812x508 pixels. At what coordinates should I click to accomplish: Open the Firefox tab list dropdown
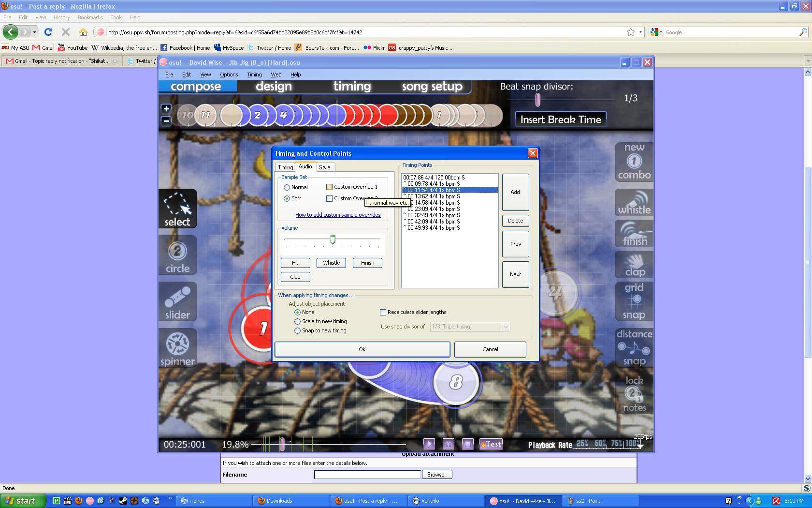point(808,61)
